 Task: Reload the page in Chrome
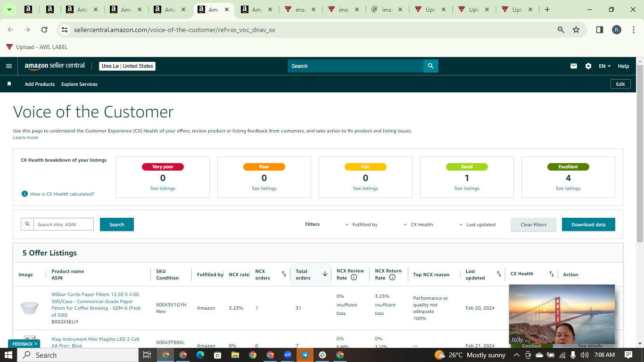click(x=44, y=30)
